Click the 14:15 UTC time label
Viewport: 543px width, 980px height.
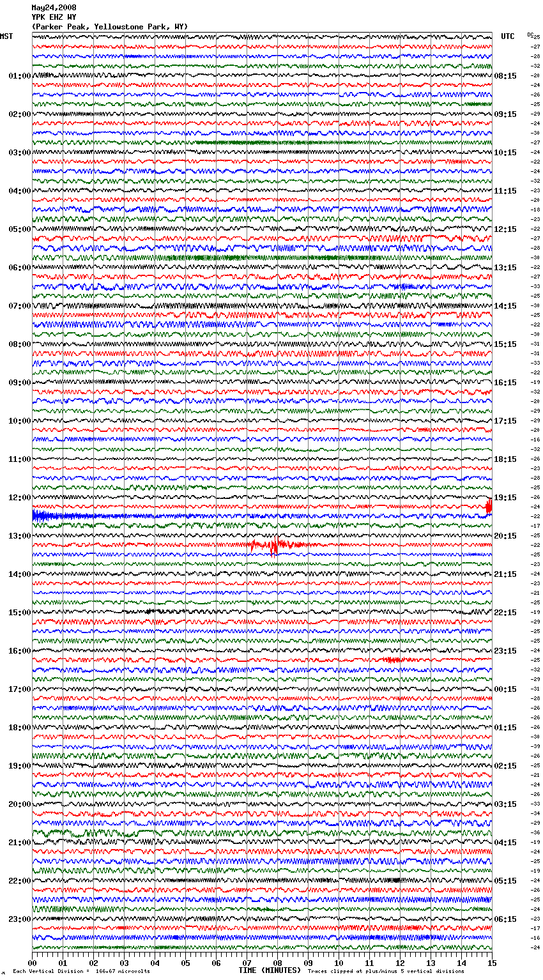click(505, 306)
